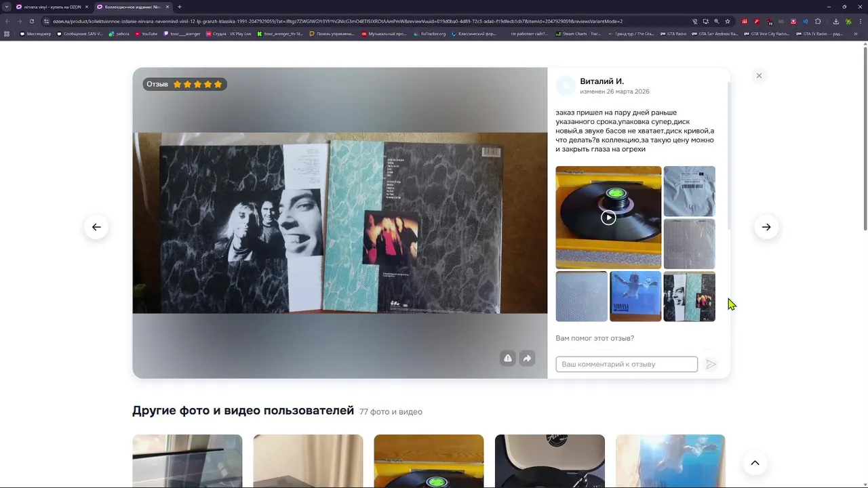Image resolution: width=868 pixels, height=488 pixels.
Task: Switch to 'nirvana vinyl - купить на OZON' tab
Action: [52, 7]
